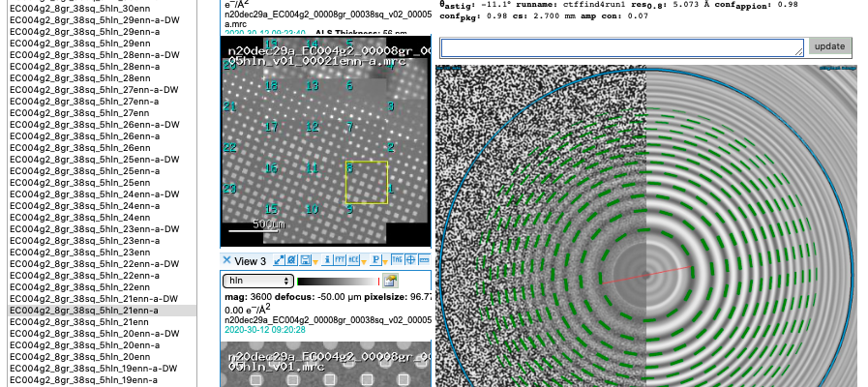This screenshot has height=387, width=868.
Task: Click the timestamp 2020-30-12 09:20:28
Action: (264, 329)
